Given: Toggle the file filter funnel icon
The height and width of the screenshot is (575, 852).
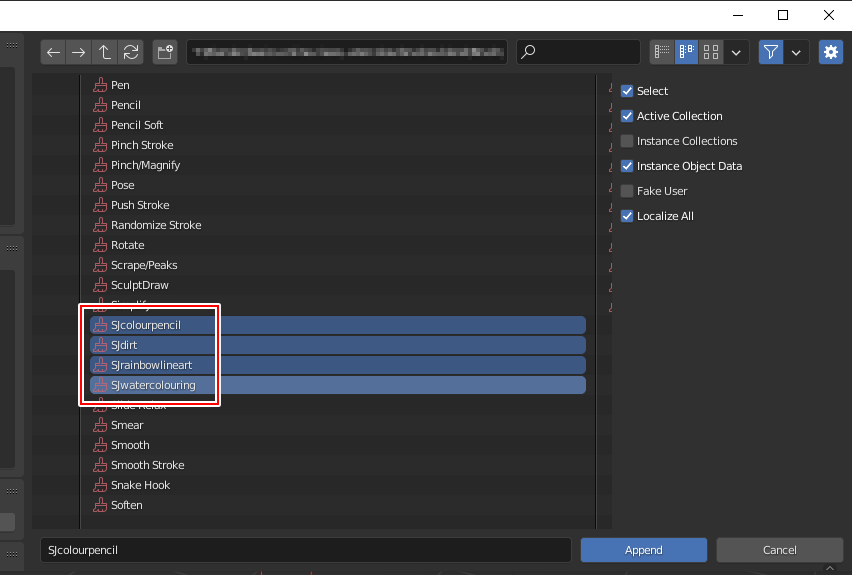Looking at the screenshot, I should pos(770,52).
